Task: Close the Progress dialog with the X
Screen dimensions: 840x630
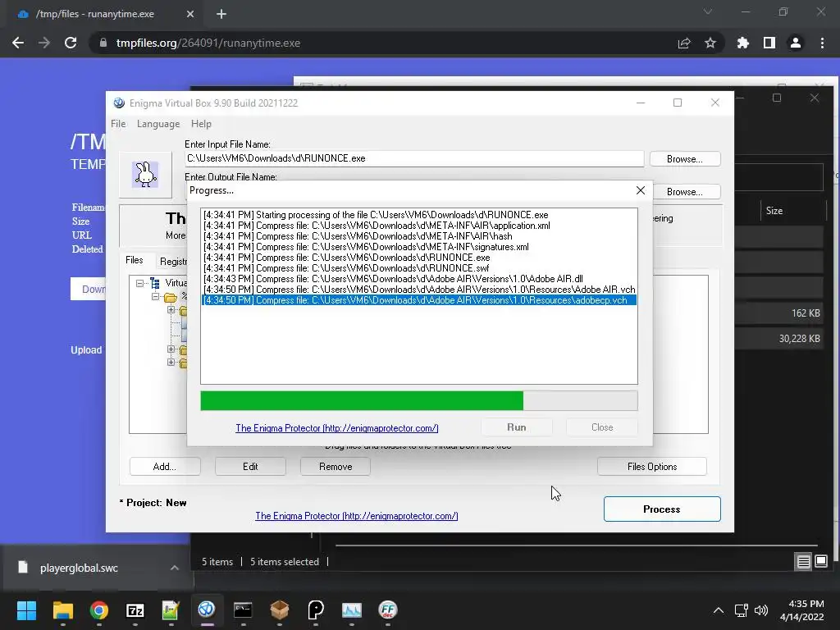Action: [x=640, y=190]
